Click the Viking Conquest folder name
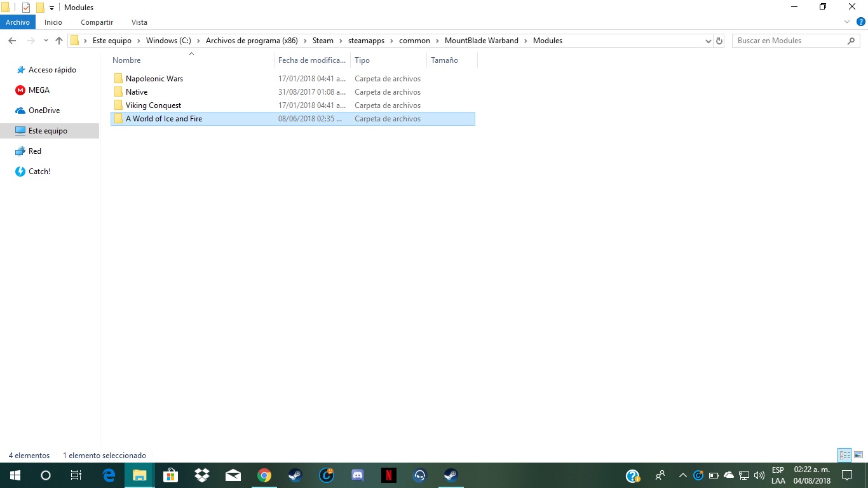The width and height of the screenshot is (868, 488). coord(153,105)
